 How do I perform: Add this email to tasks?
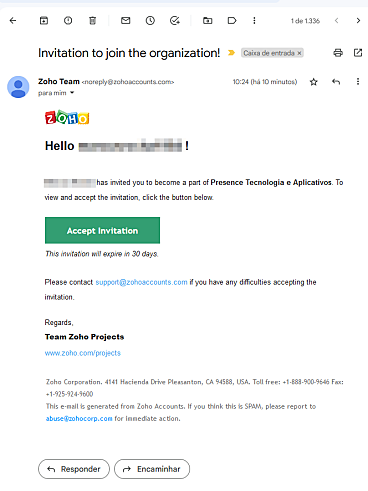click(175, 21)
